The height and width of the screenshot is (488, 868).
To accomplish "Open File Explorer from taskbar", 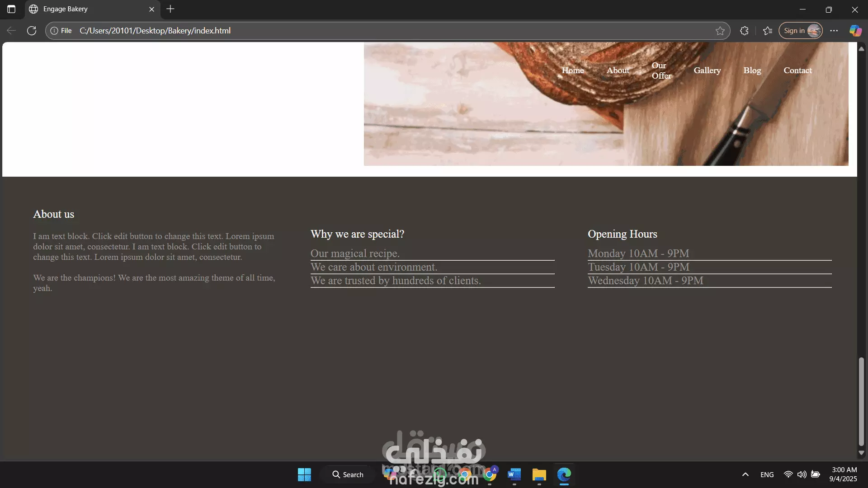I will [x=539, y=474].
